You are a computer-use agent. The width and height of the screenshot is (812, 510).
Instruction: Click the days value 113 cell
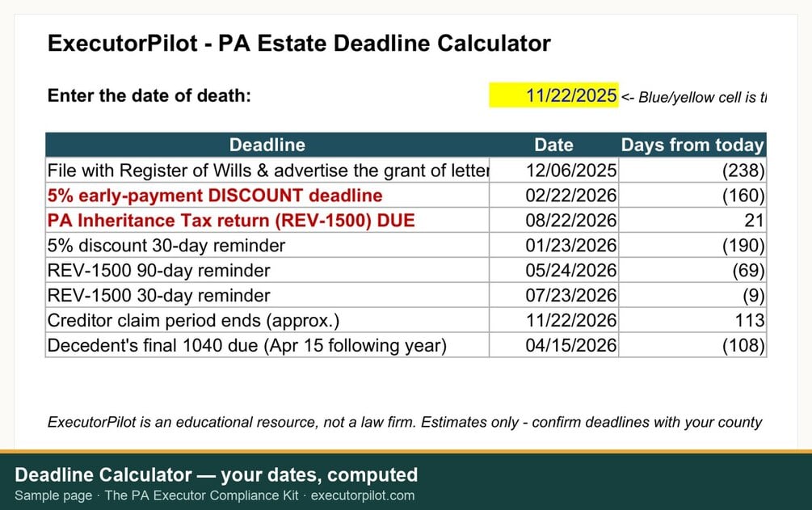coord(692,320)
